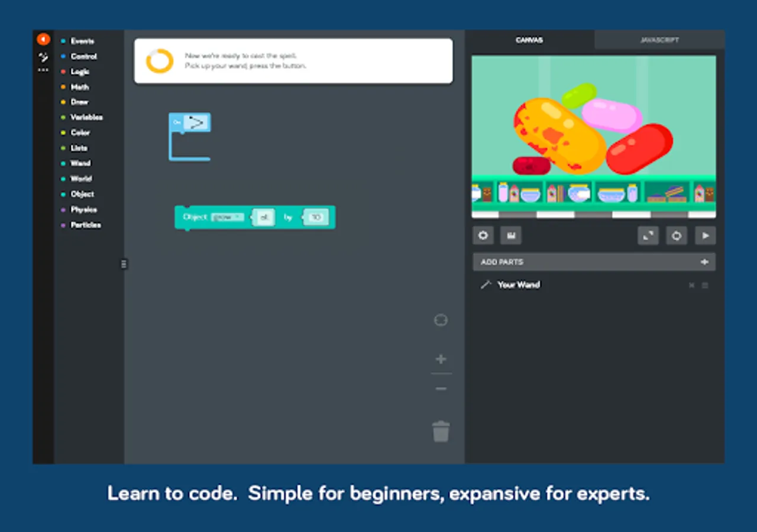Switch to the Canvas tab
Image resolution: width=757 pixels, height=532 pixels.
[529, 40]
